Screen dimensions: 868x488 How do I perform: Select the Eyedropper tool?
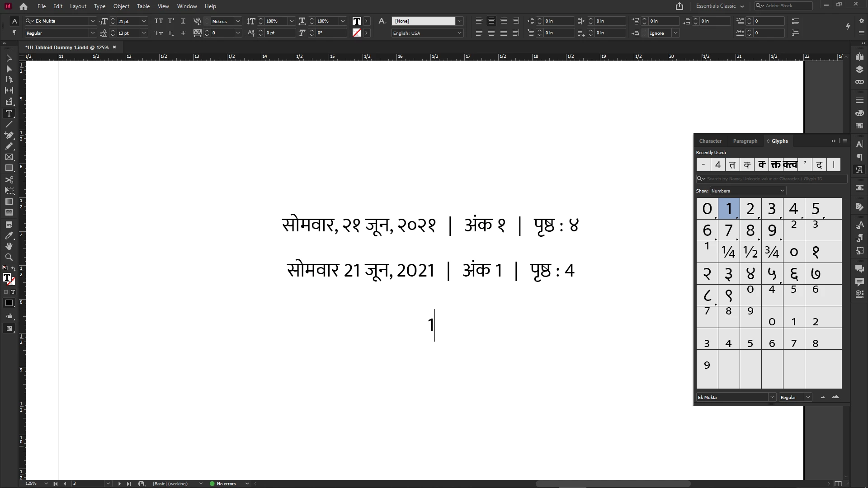point(9,235)
